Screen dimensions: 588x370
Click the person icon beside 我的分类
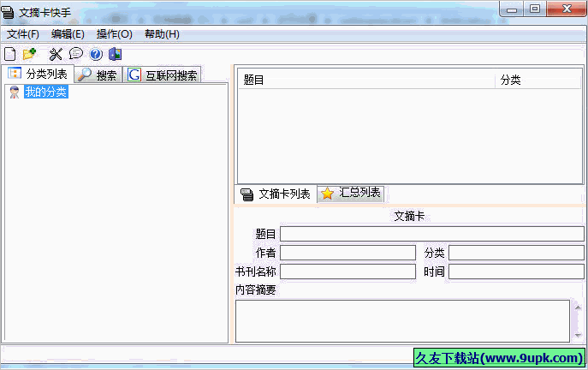(x=15, y=92)
